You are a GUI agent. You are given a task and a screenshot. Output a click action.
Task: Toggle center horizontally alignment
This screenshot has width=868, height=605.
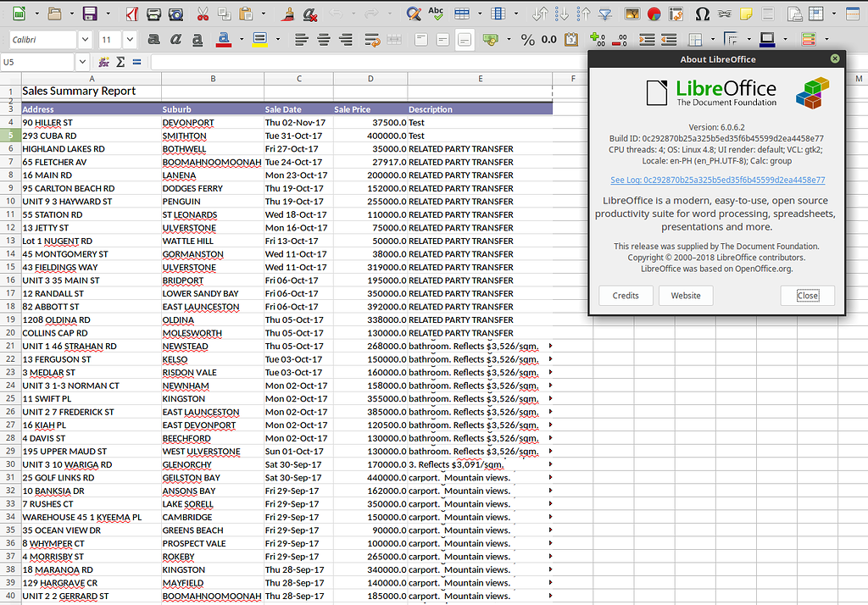pos(323,39)
